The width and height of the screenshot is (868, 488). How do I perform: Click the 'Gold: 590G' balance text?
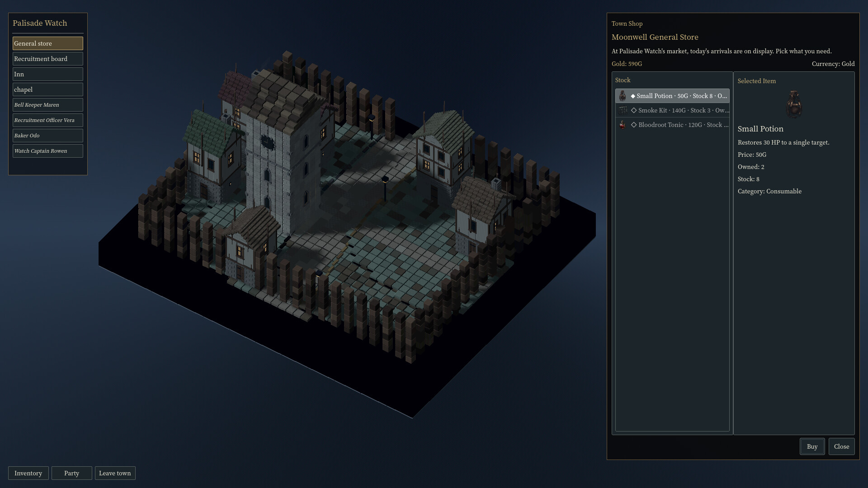click(627, 64)
